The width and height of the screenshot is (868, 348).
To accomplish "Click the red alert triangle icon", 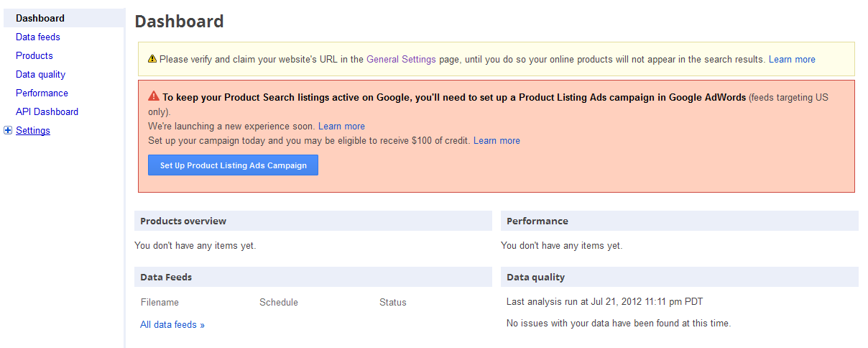I will (154, 96).
